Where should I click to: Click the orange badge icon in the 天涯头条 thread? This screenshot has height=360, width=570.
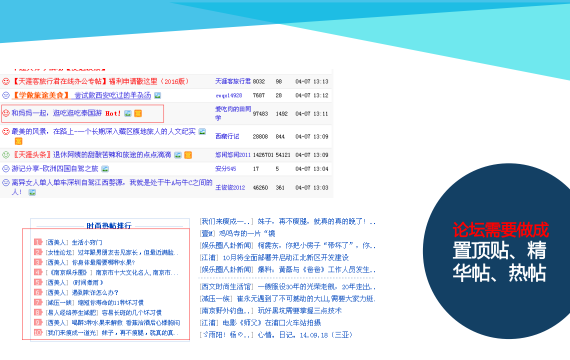[188, 155]
